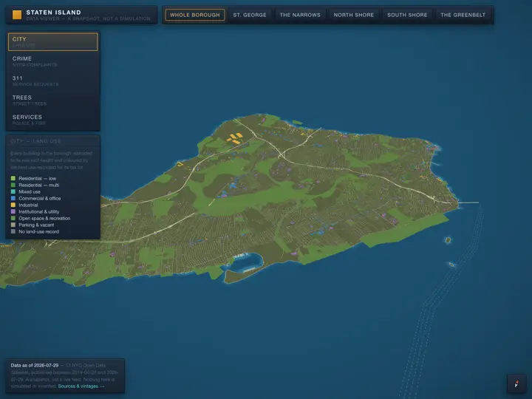The image size is (532, 399).
Task: Switch to the Crime NYPD complaints layer
Action: (x=53, y=61)
